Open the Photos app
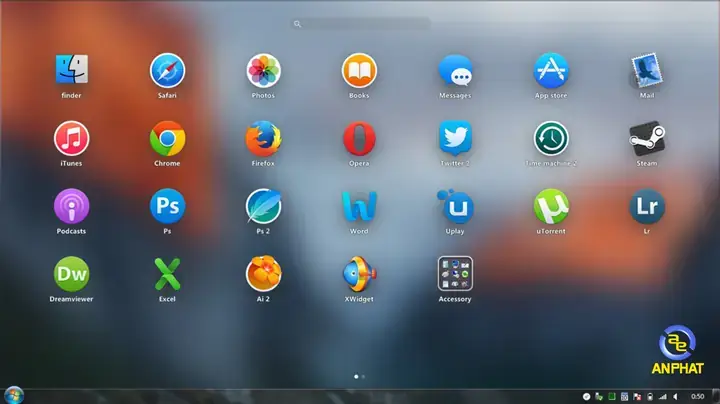720x404 pixels. [263, 70]
